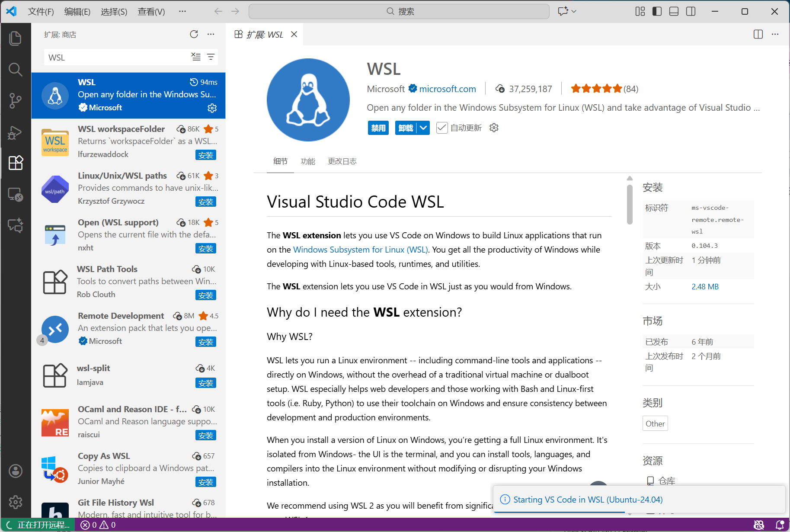The height and width of the screenshot is (532, 790).
Task: Click the Uninstall (卸载) button
Action: 406,128
